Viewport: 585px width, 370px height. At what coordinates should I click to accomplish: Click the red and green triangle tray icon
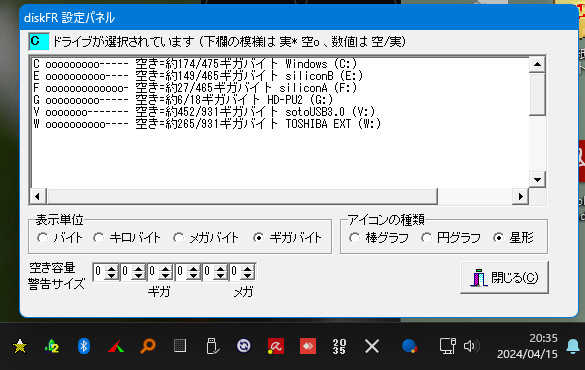[116, 347]
